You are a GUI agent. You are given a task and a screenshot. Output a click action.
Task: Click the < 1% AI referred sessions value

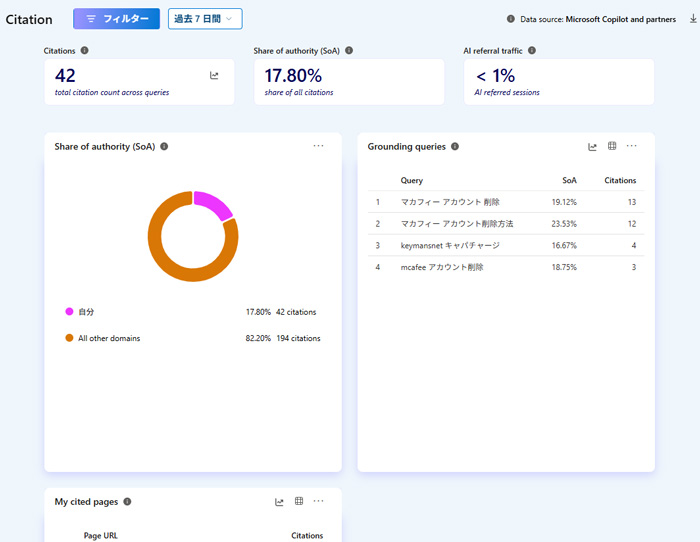(x=495, y=75)
